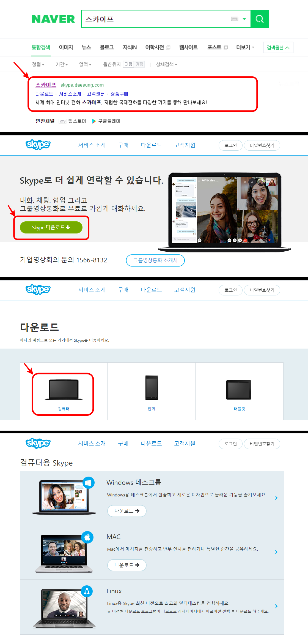Open 고객지원 on the 컴퓨터용 Skype page
308x644 pixels.
(x=185, y=444)
